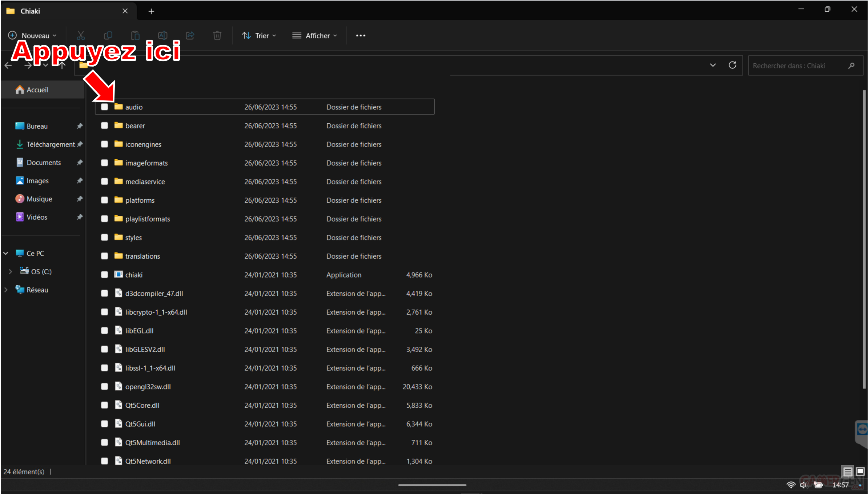Open Images in the sidebar
The height and width of the screenshot is (494, 868).
pos(37,181)
